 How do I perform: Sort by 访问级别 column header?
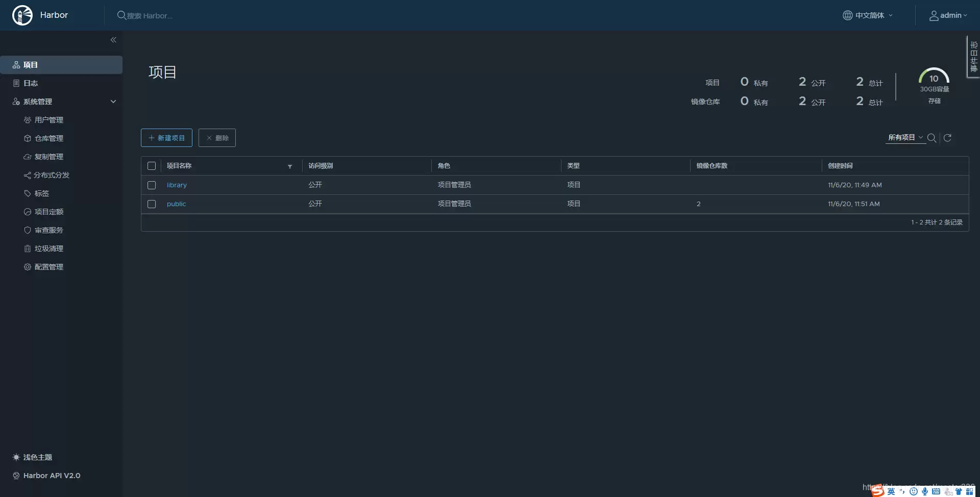coord(321,166)
